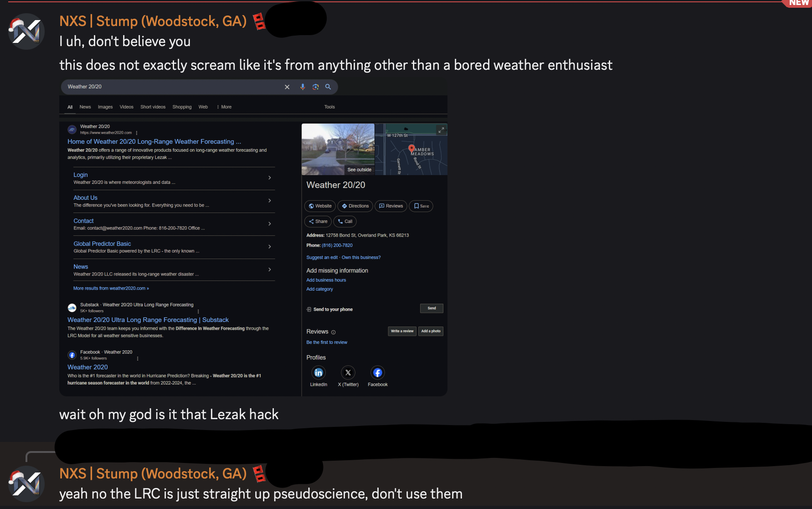Open the LinkedIn profile icon
This screenshot has width=812, height=509.
coord(319,373)
